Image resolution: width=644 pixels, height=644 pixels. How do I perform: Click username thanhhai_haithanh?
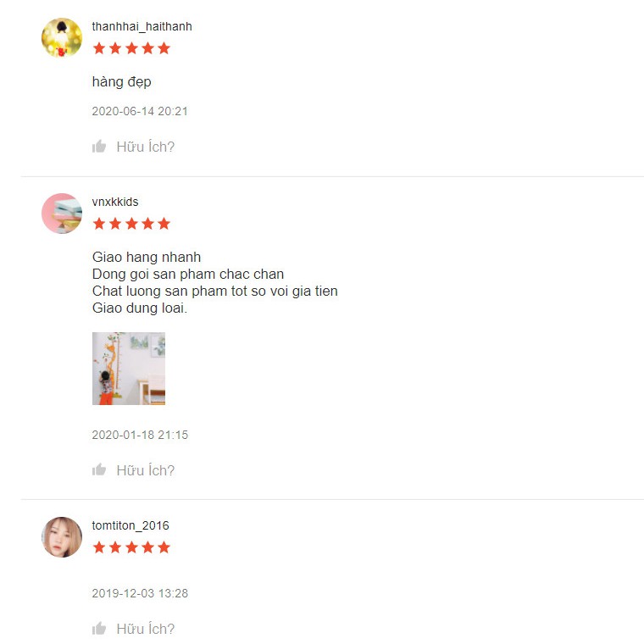tap(142, 26)
